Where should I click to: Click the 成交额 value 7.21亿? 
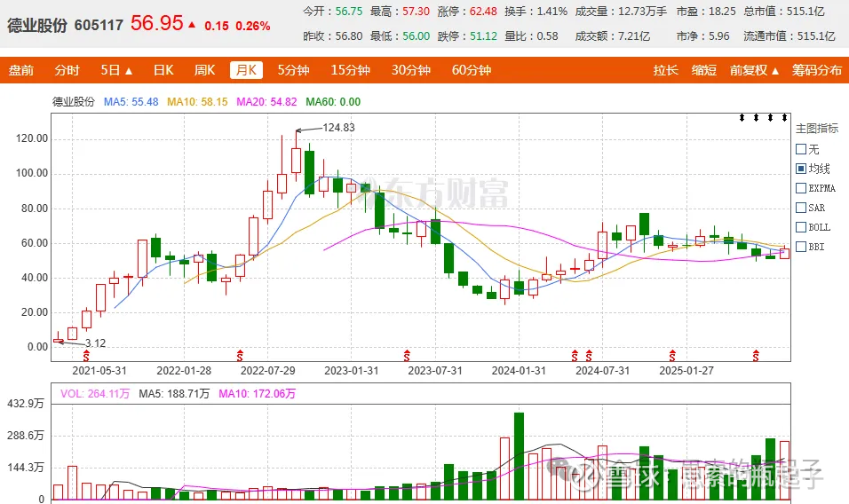[x=634, y=36]
